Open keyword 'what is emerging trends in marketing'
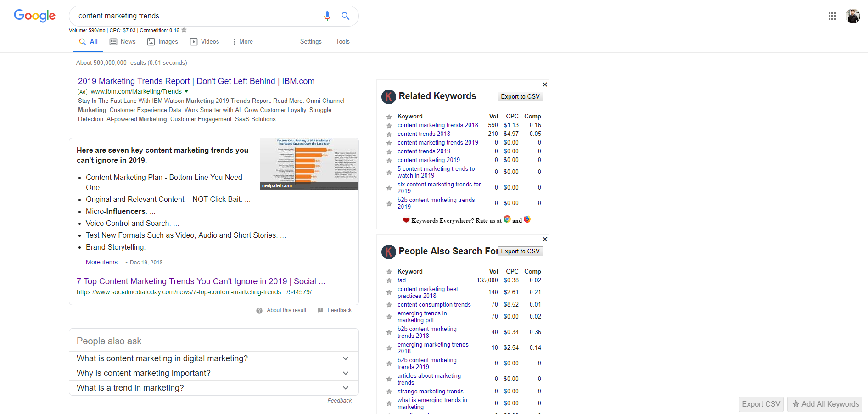Image resolution: width=868 pixels, height=414 pixels. click(432, 403)
